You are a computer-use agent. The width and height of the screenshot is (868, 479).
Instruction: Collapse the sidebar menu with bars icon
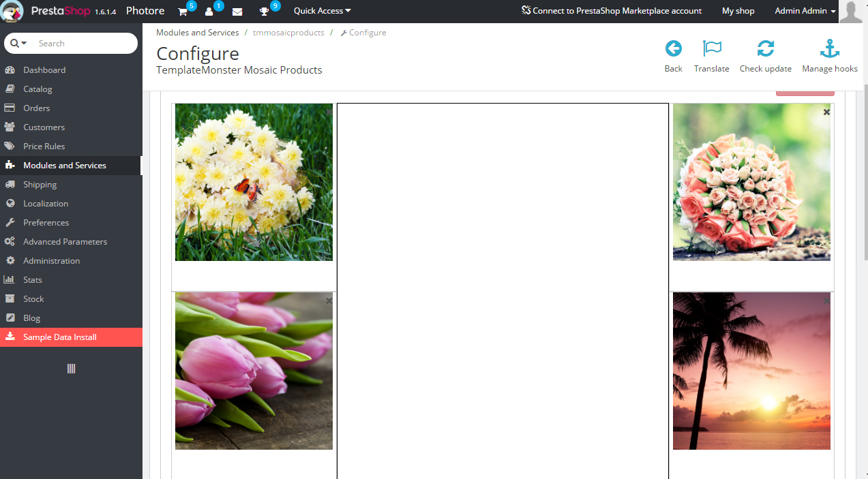tap(71, 369)
